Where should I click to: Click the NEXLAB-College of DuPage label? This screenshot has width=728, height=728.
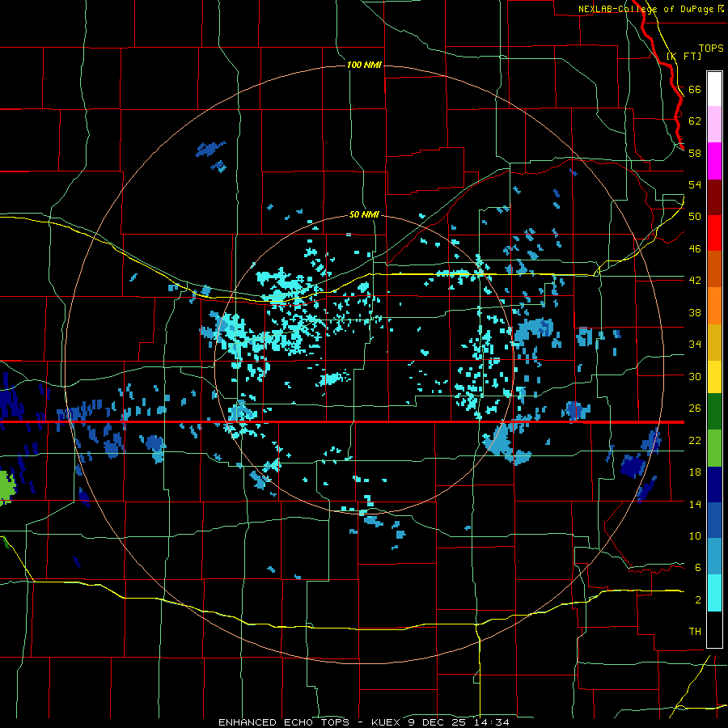point(647,9)
